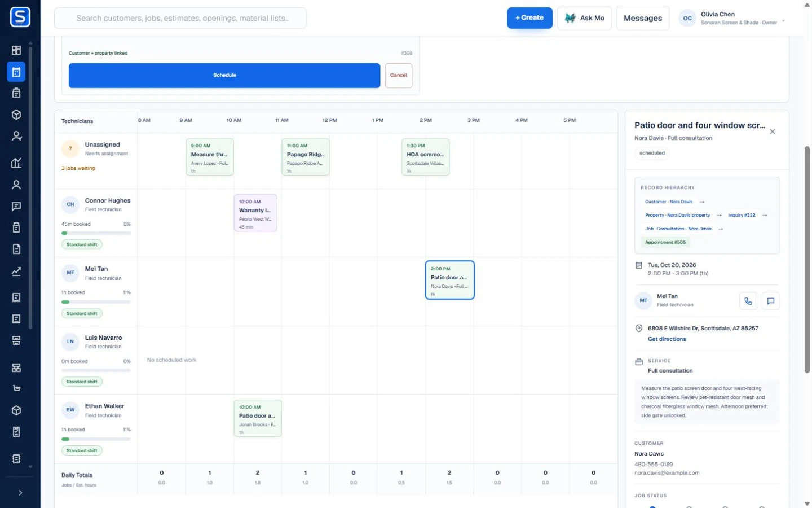Image resolution: width=812 pixels, height=508 pixels.
Task: Click the Cancel button
Action: click(399, 75)
